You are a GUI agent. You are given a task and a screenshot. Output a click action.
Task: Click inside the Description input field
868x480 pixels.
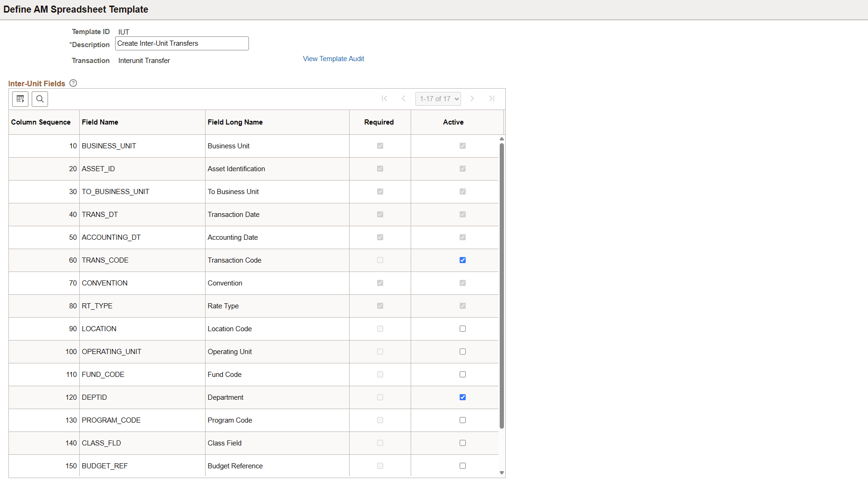click(181, 43)
